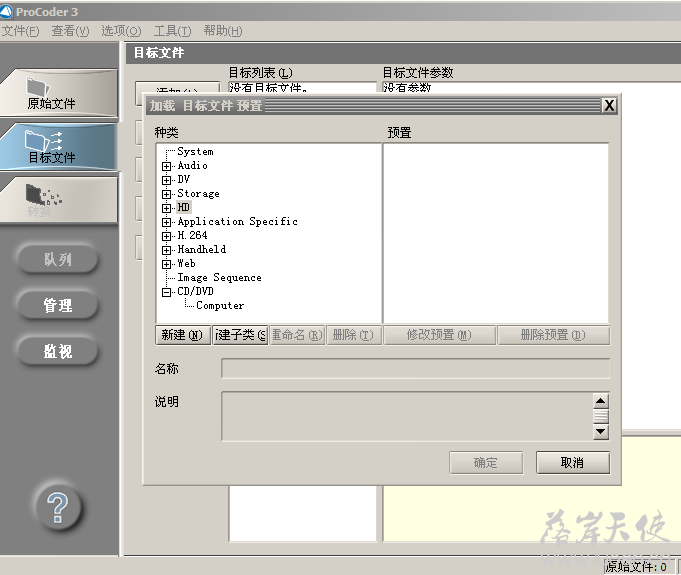
Task: Select the Storage tree item label
Action: point(198,194)
